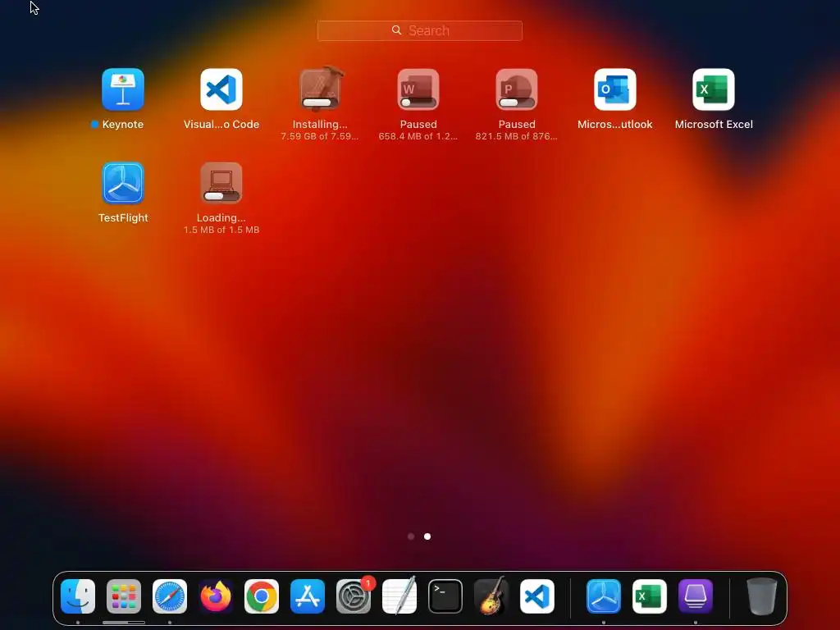840x630 pixels.
Task: Open Microsoft Outlook from Launchpad
Action: pyautogui.click(x=615, y=89)
